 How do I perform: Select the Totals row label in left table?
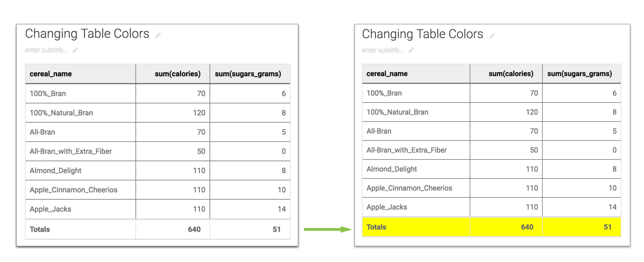pos(40,229)
